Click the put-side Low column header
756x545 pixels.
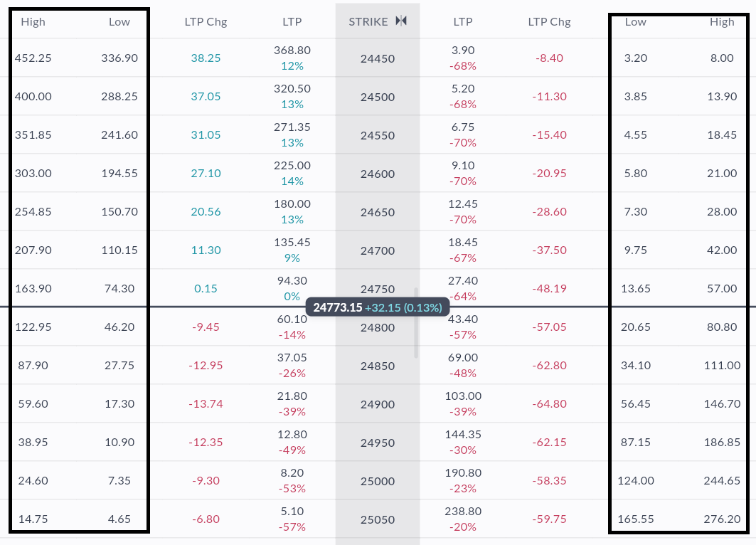[635, 21]
